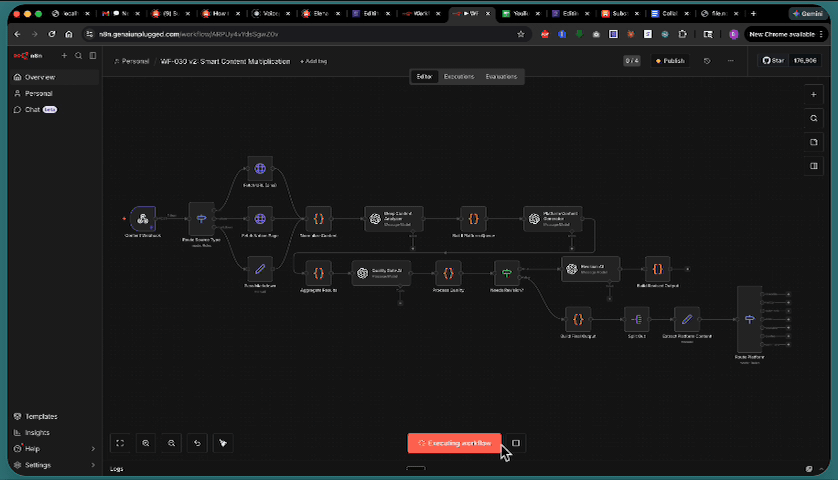Open Templates in the sidebar
Image resolution: width=838 pixels, height=480 pixels.
point(55,416)
